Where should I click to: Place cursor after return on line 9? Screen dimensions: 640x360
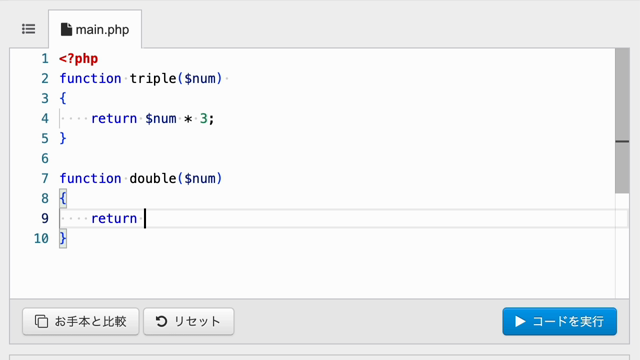[x=144, y=218]
